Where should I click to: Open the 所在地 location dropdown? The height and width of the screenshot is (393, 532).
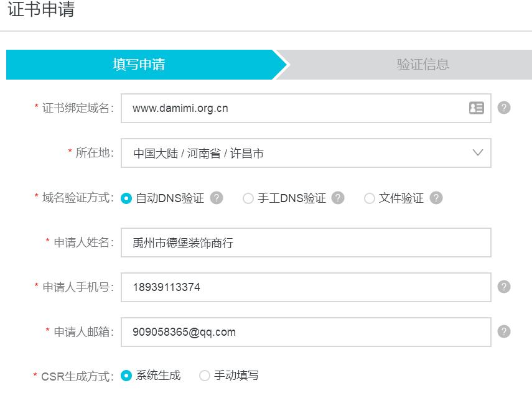299,153
